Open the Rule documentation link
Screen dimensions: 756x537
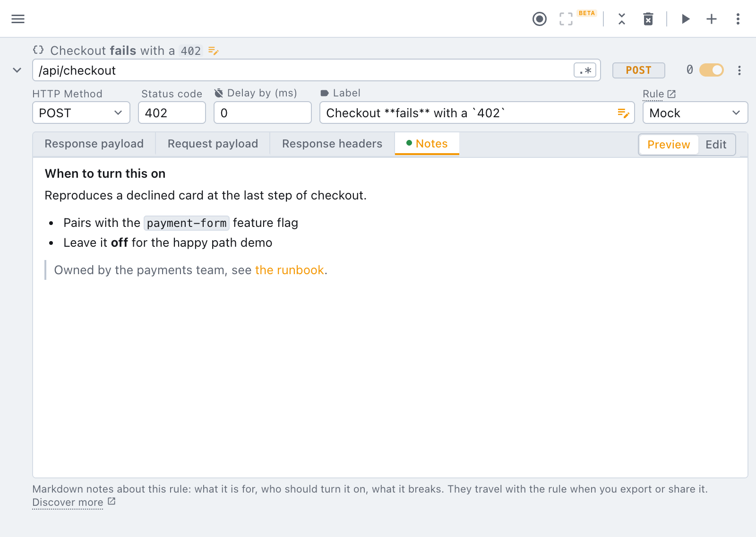[659, 94]
